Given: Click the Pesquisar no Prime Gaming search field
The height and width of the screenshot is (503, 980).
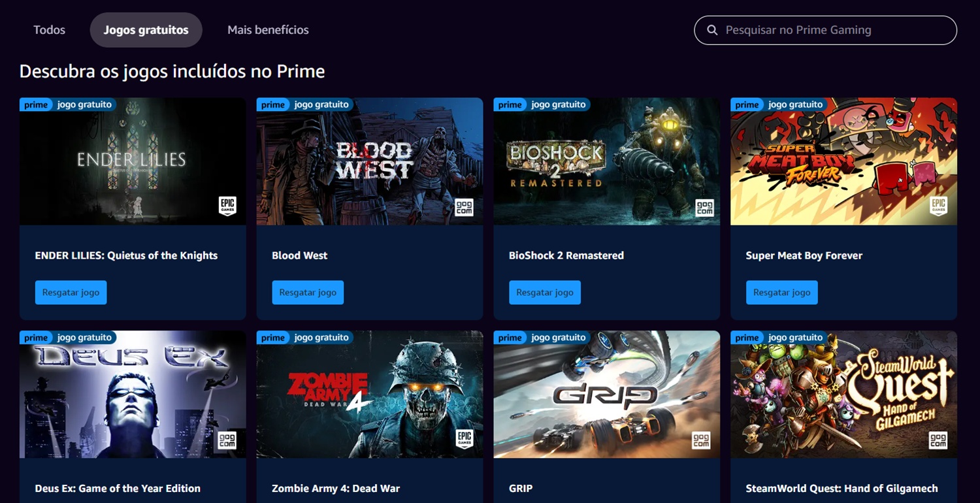Looking at the screenshot, I should coord(825,30).
